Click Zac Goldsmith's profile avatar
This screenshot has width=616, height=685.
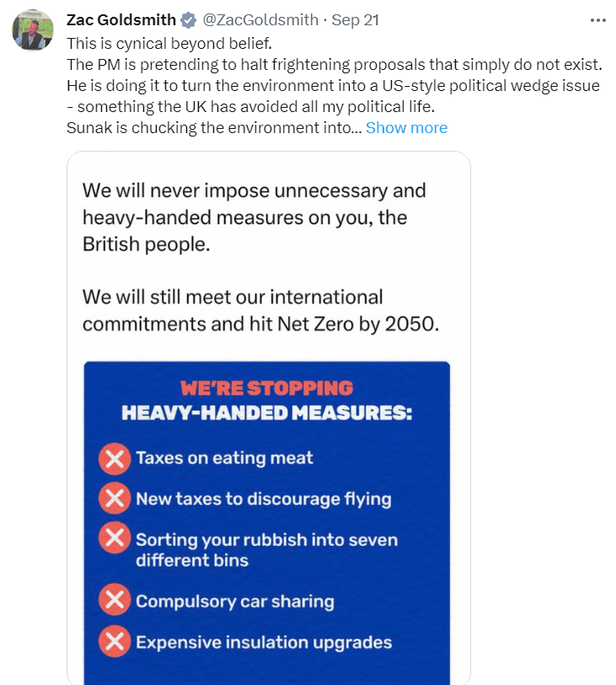point(33,30)
